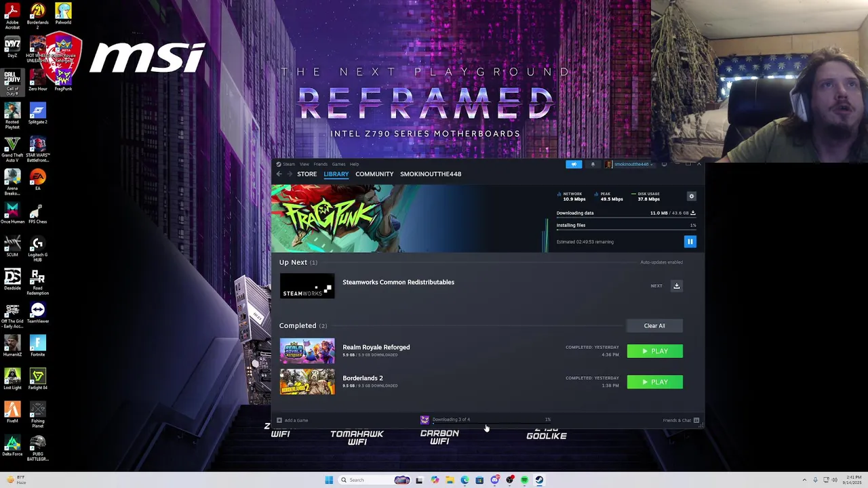Launch Splitgate 2 desktop shortcut
The width and height of the screenshot is (868, 488).
click(x=37, y=113)
